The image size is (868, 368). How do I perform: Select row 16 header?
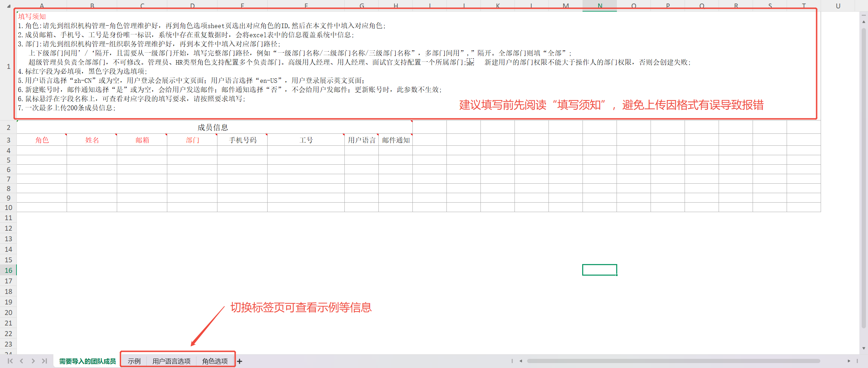point(8,270)
